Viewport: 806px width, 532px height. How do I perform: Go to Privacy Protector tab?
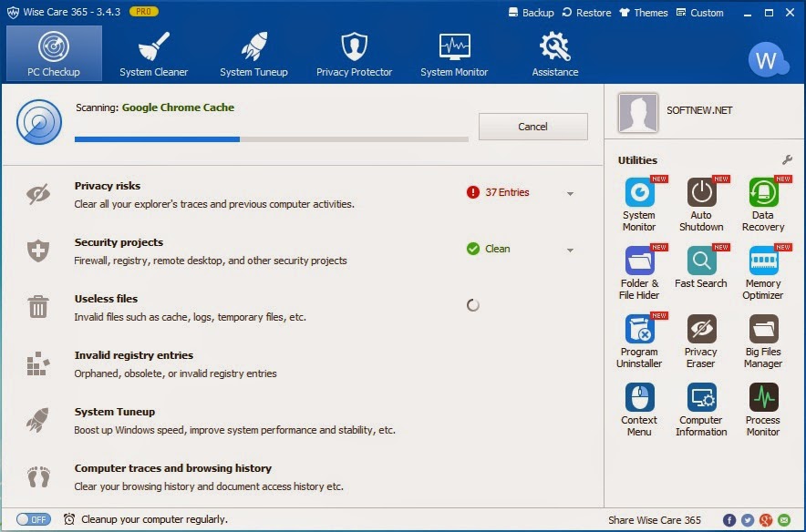coord(354,54)
